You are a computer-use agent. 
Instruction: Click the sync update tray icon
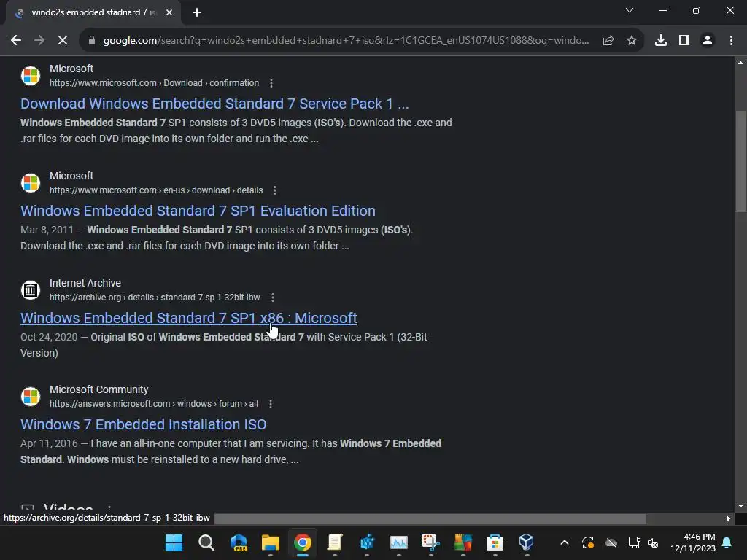click(x=588, y=542)
